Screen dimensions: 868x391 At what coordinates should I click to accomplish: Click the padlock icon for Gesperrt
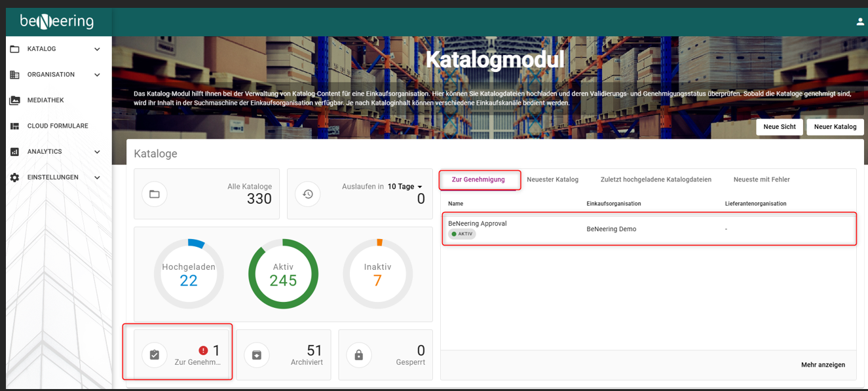(359, 355)
